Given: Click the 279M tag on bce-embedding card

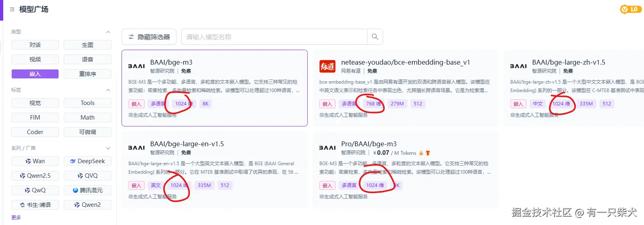Looking at the screenshot, I should pyautogui.click(x=397, y=104).
